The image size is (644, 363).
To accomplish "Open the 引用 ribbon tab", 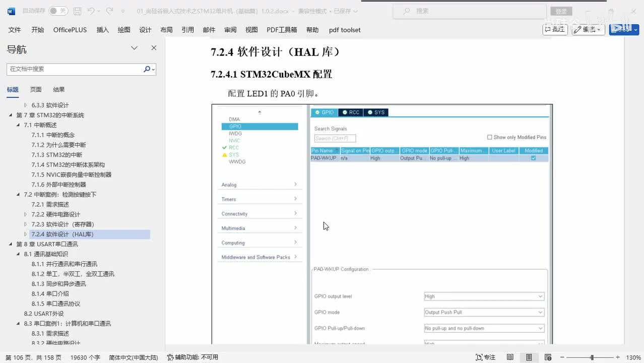I will (187, 30).
